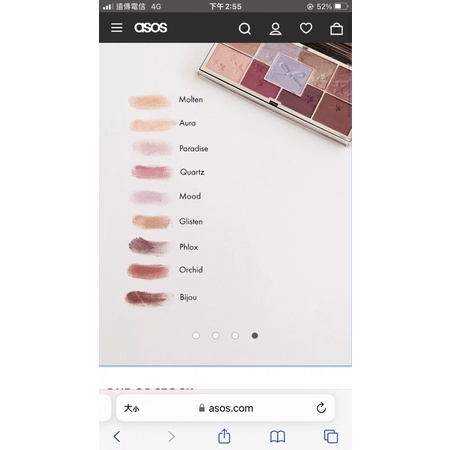Tap the eyeshadow palette product image
450x450 pixels.
coord(276,90)
